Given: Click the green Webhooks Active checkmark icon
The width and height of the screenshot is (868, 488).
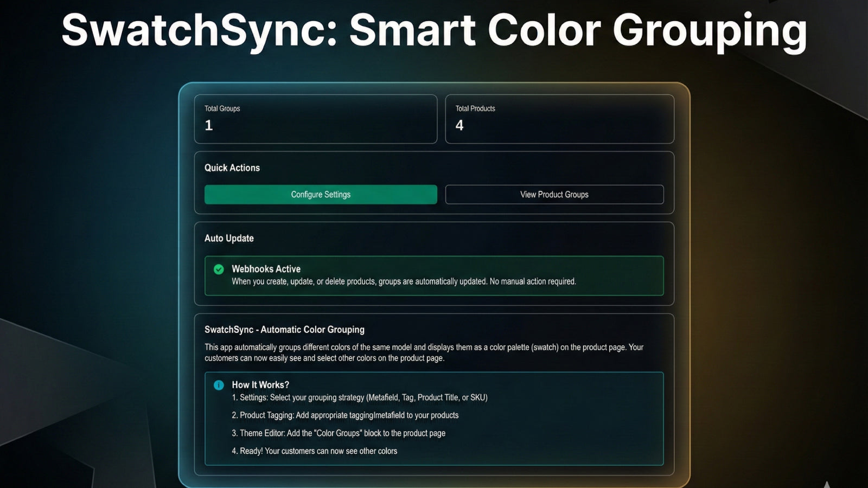Looking at the screenshot, I should (219, 269).
